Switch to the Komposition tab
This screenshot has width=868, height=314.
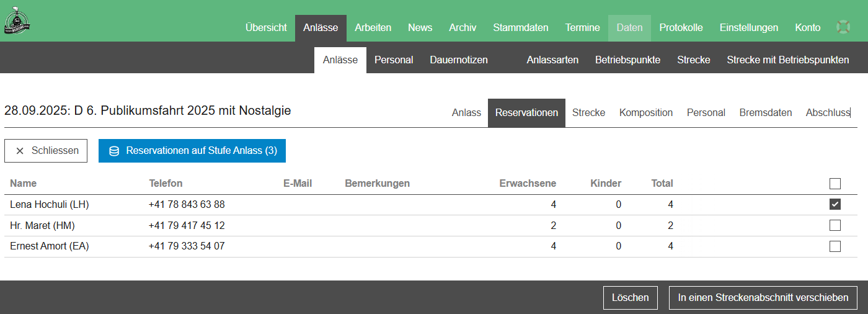coord(645,113)
